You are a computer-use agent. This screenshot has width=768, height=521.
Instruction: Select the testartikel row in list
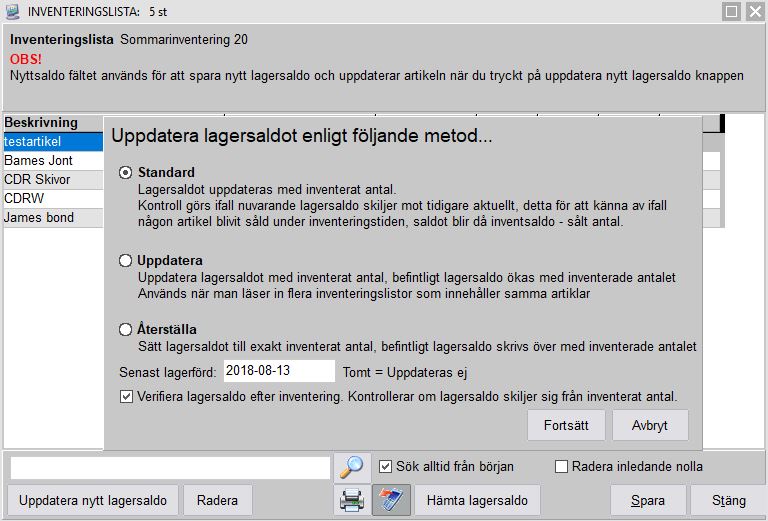point(52,142)
